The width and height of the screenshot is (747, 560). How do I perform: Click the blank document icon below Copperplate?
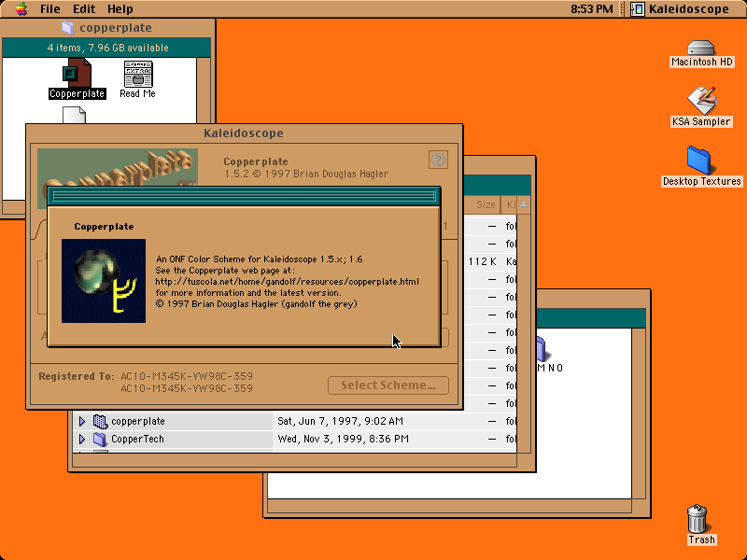[x=74, y=115]
